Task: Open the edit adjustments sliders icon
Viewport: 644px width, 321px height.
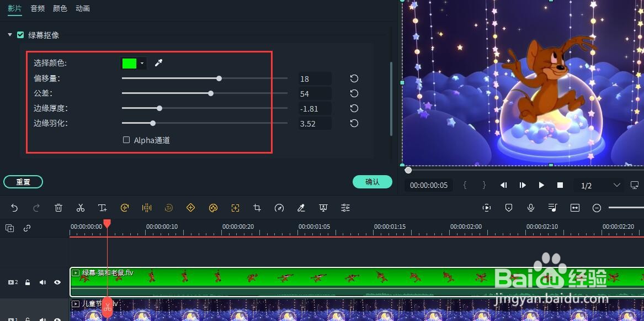Action: tap(345, 208)
